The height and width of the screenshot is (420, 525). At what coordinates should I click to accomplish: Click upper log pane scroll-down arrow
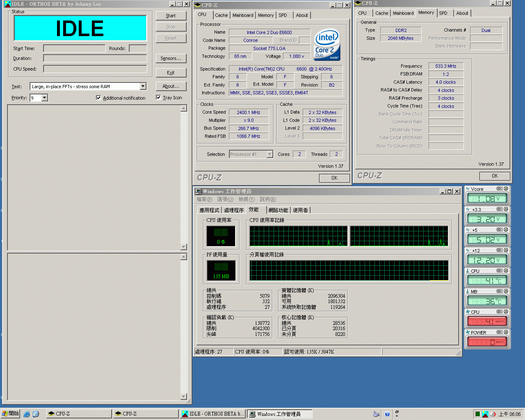[184, 247]
